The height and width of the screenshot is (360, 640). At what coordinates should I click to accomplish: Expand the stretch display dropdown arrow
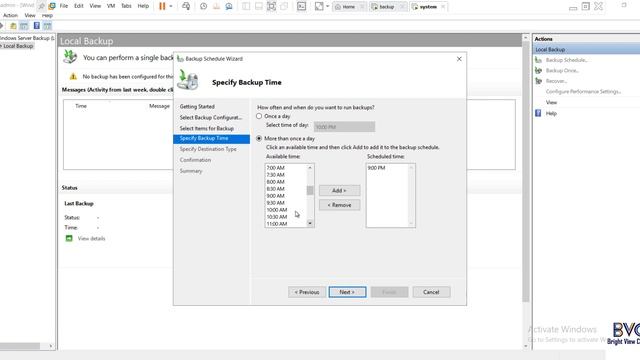coord(327,6)
